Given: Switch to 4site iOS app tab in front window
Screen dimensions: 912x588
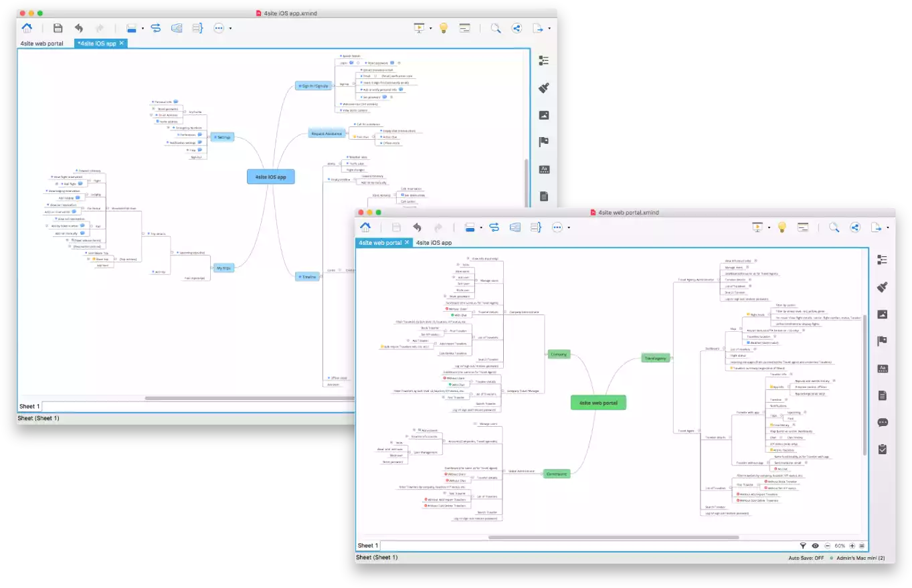Looking at the screenshot, I should (434, 243).
